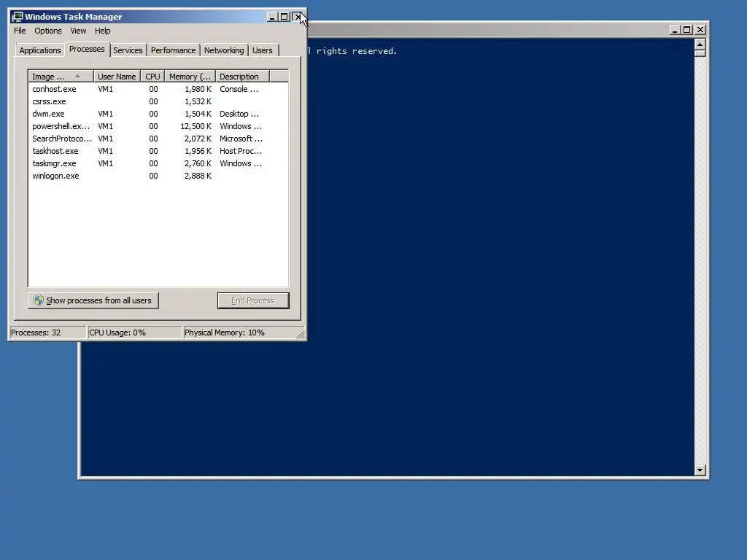This screenshot has width=747, height=560.
Task: Click the Console description cell
Action: click(239, 89)
